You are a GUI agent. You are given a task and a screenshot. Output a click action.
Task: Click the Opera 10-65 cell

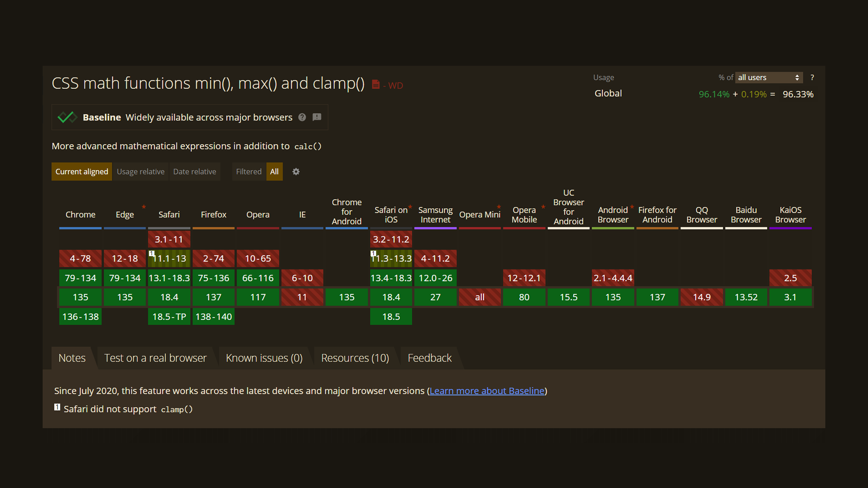point(258,258)
